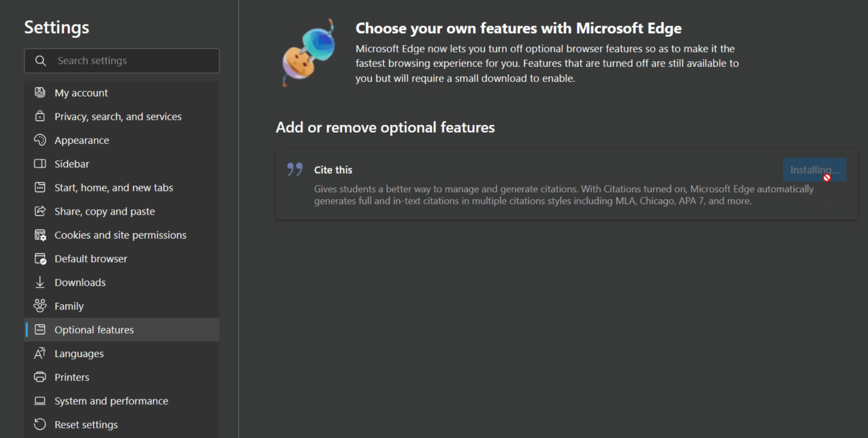The width and height of the screenshot is (868, 438).
Task: Click the search magnifier in Search settings
Action: [x=41, y=61]
